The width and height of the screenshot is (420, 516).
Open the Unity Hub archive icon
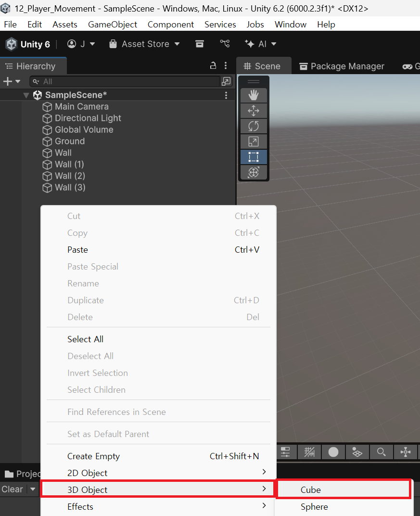[200, 44]
